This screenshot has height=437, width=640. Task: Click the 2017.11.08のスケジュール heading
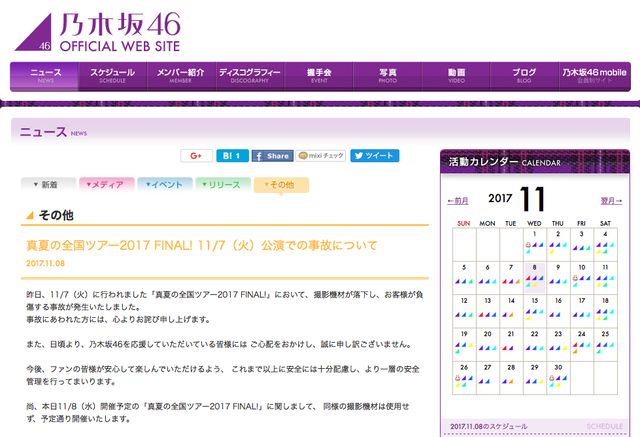pyautogui.click(x=489, y=426)
